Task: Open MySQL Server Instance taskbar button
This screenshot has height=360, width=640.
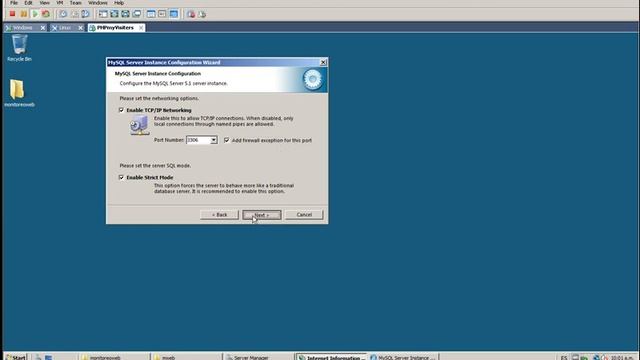Action: click(403, 357)
